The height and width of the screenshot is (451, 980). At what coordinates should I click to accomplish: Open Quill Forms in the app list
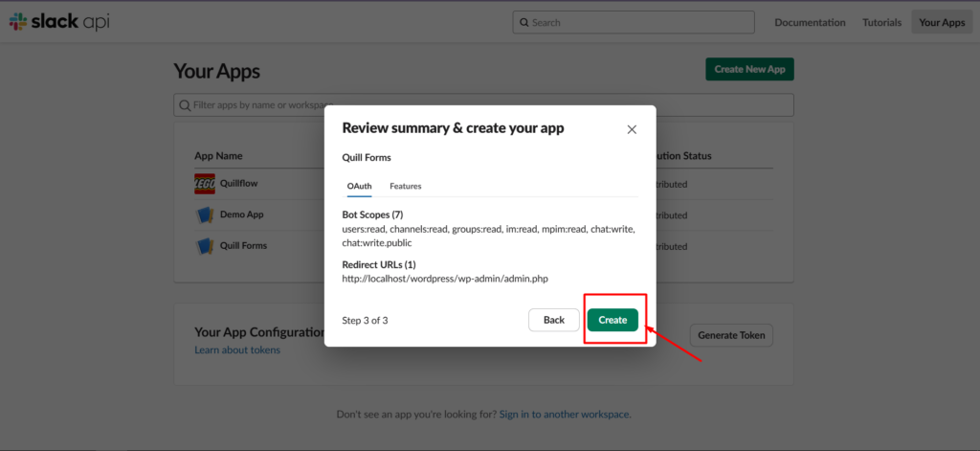point(244,245)
